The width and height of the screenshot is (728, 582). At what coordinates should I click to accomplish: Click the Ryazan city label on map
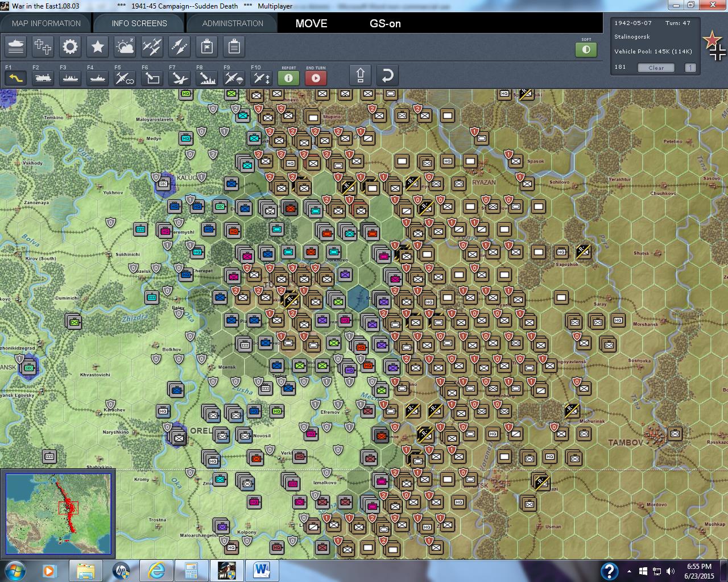pos(484,182)
